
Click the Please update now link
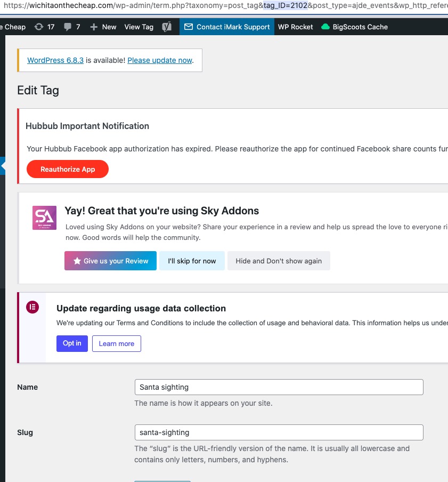click(x=160, y=60)
